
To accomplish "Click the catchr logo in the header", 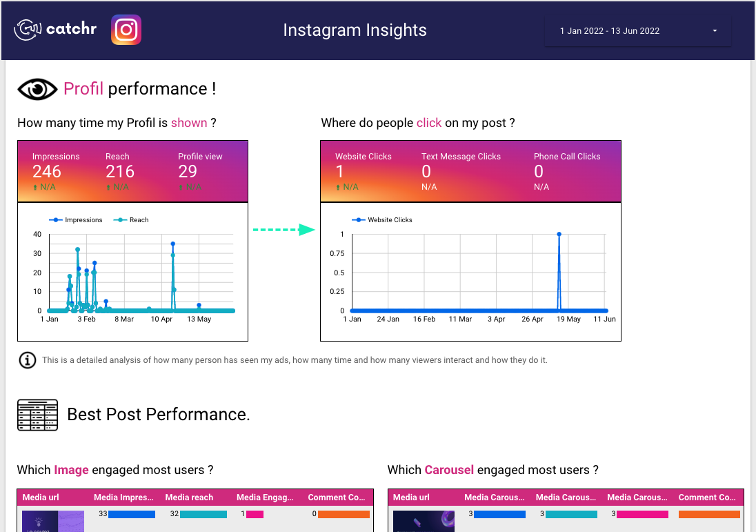I will (54, 29).
